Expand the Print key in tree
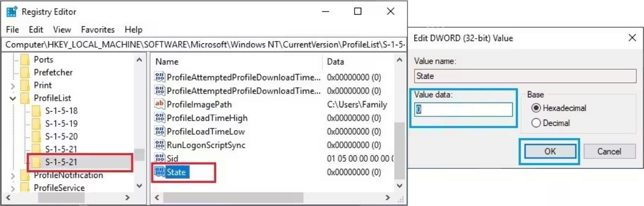This screenshot has width=644, height=206. pyautogui.click(x=12, y=85)
